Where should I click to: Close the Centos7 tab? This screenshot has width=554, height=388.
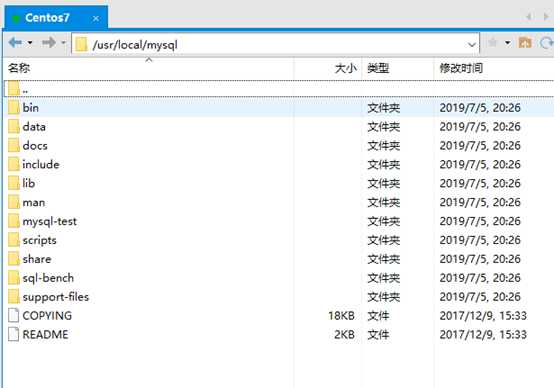point(96,18)
